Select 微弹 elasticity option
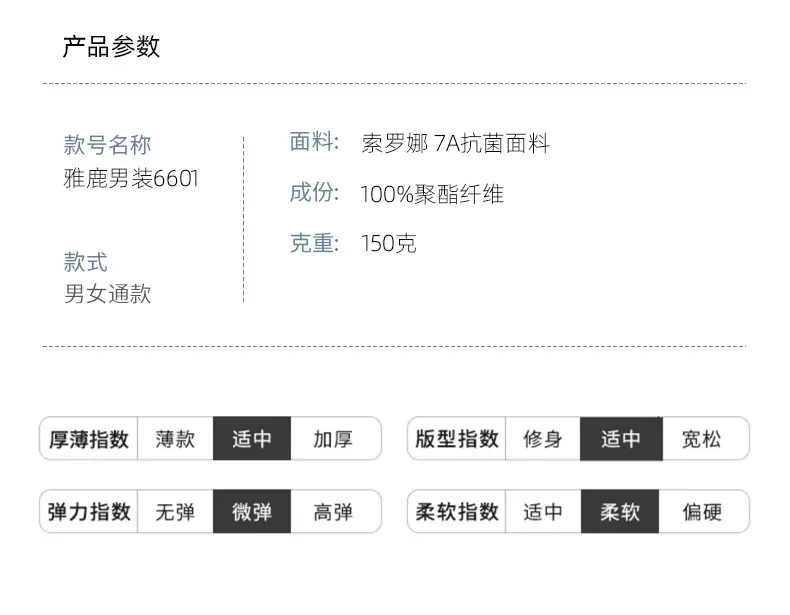 tap(252, 512)
